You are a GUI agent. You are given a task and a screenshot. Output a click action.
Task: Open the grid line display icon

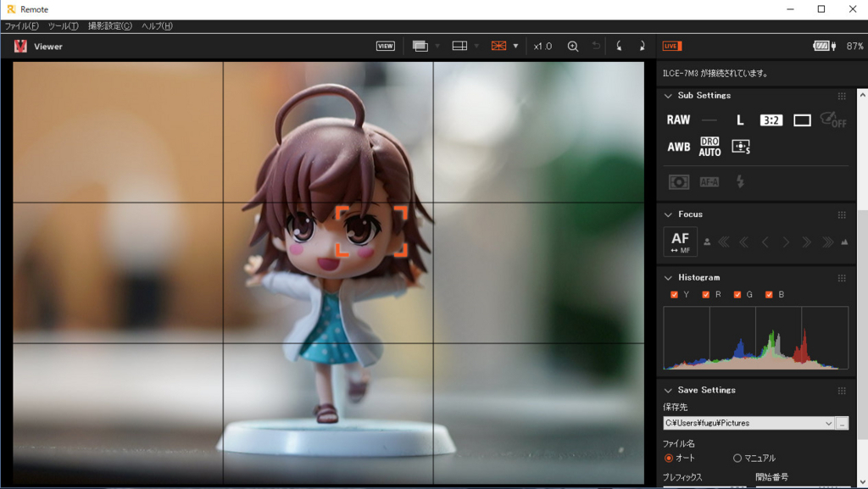click(498, 46)
